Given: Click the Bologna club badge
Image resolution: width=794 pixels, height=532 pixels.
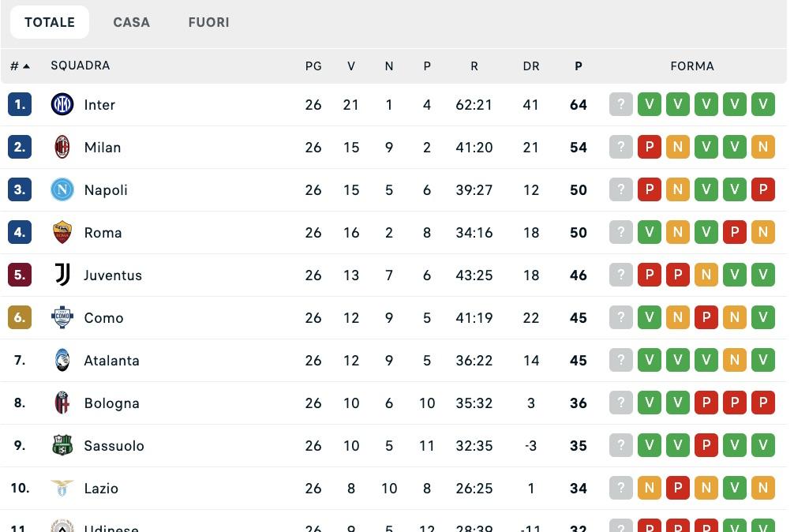Looking at the screenshot, I should [x=62, y=403].
